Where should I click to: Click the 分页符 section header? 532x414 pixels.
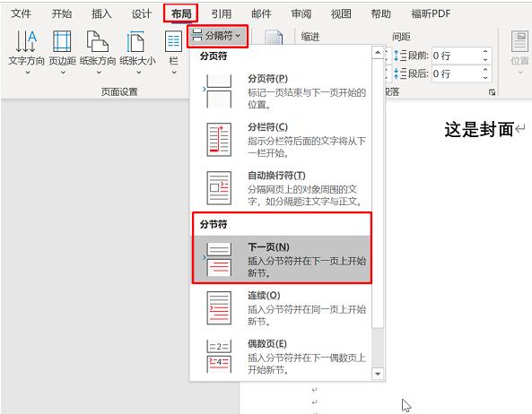pos(214,56)
